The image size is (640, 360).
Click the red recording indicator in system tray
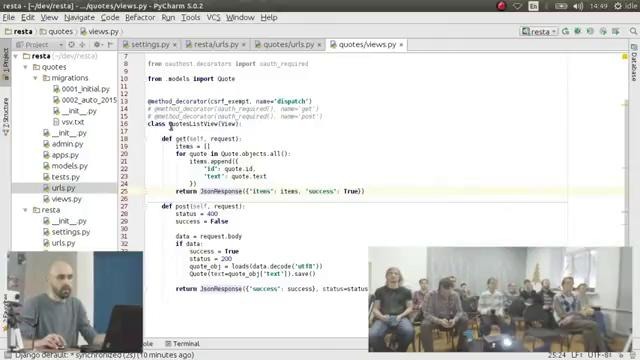[502, 6]
